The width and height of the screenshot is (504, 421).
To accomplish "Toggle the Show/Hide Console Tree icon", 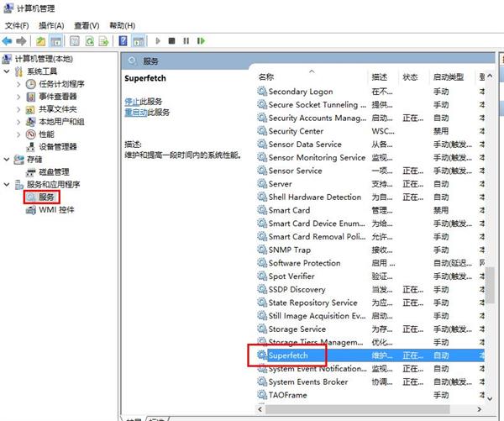I will (56, 41).
